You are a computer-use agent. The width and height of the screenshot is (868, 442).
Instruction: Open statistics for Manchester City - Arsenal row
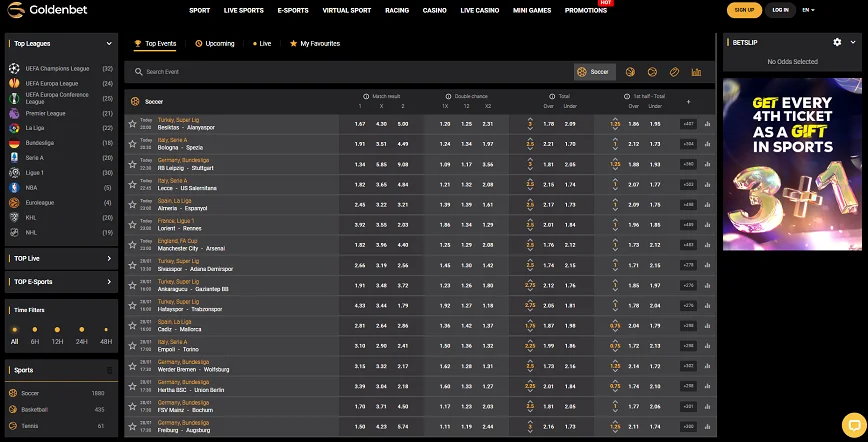[x=707, y=245]
